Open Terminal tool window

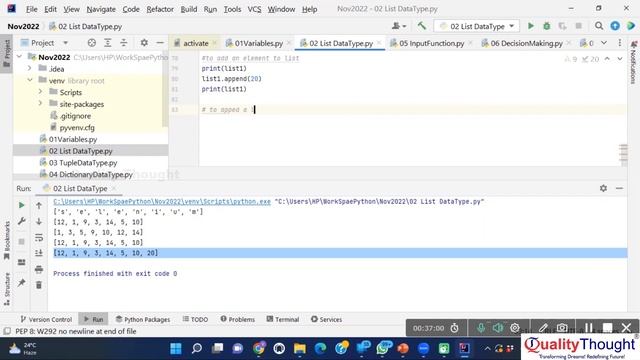[283, 319]
